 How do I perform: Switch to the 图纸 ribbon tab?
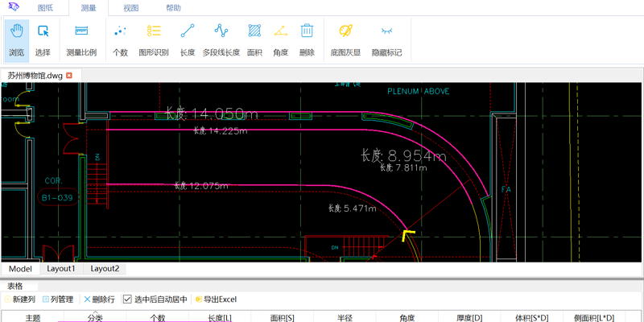coord(45,8)
